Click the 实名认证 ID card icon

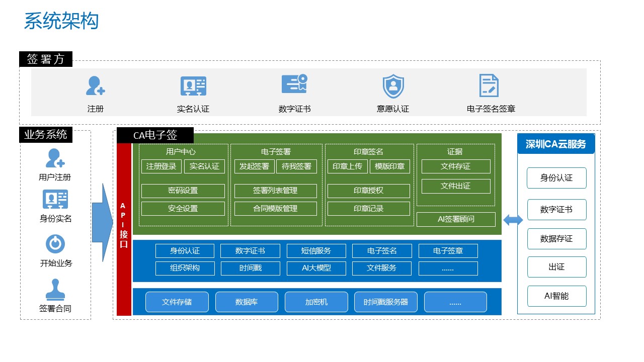193,86
